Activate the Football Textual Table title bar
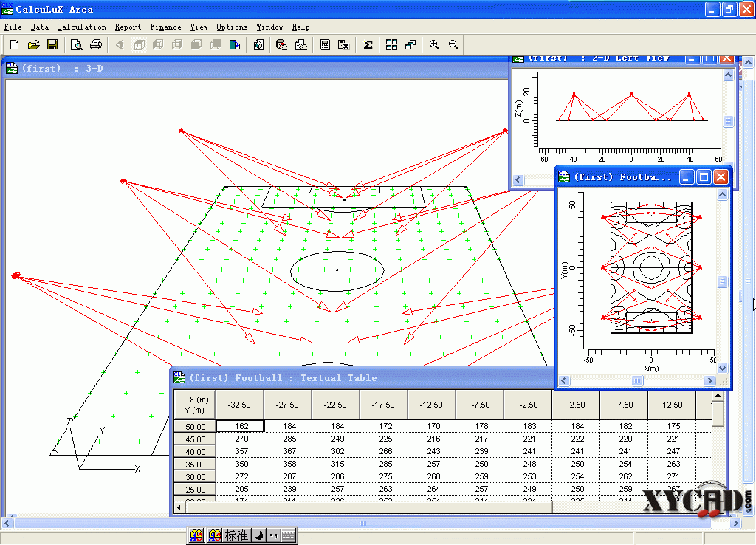Screen dimensions: 756x545 tap(362, 377)
